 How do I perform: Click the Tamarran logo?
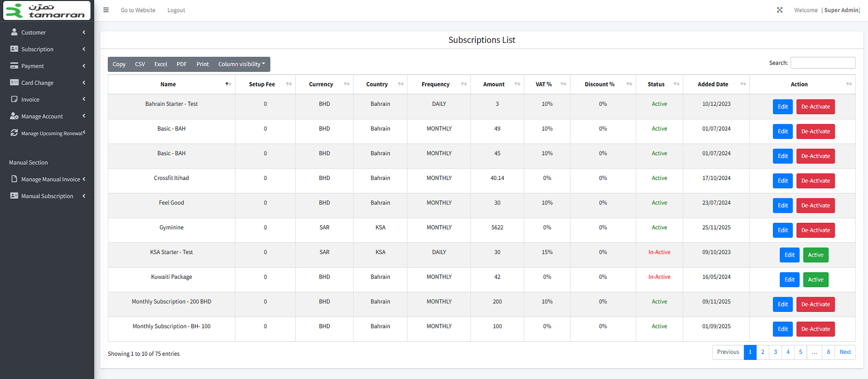(47, 11)
